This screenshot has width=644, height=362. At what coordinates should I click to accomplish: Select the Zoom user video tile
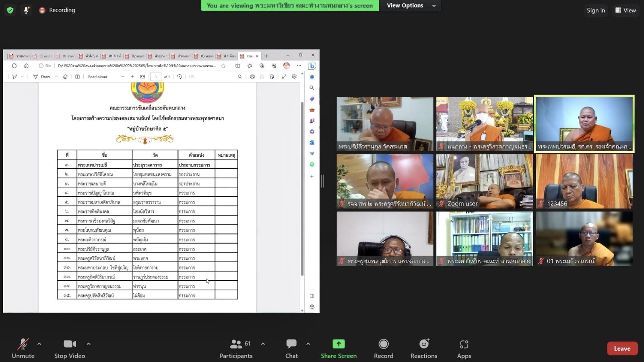click(x=485, y=181)
